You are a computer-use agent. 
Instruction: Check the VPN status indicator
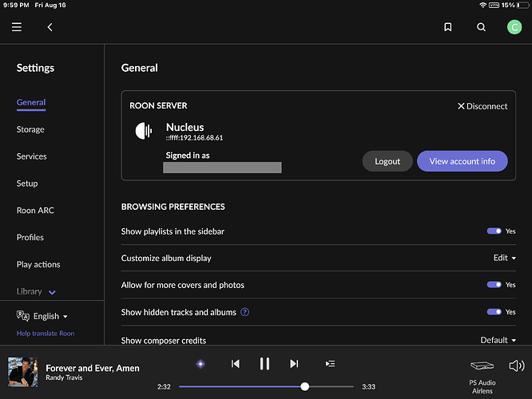click(494, 5)
